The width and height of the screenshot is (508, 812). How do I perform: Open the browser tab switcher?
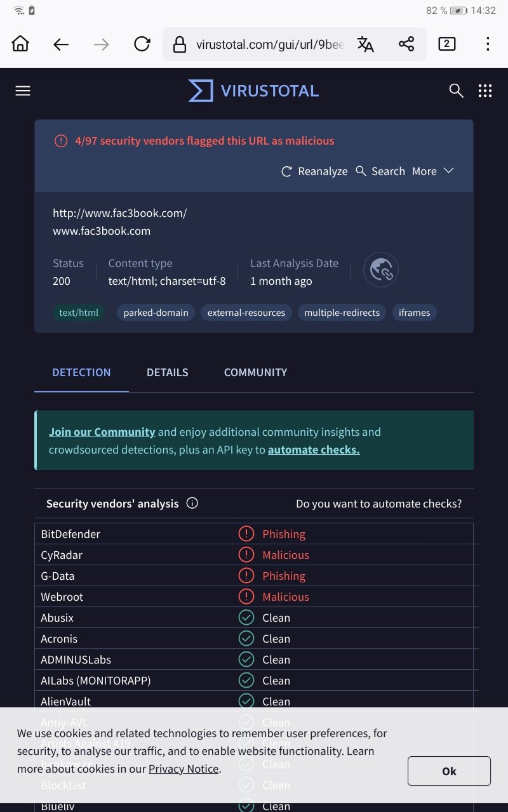[447, 44]
